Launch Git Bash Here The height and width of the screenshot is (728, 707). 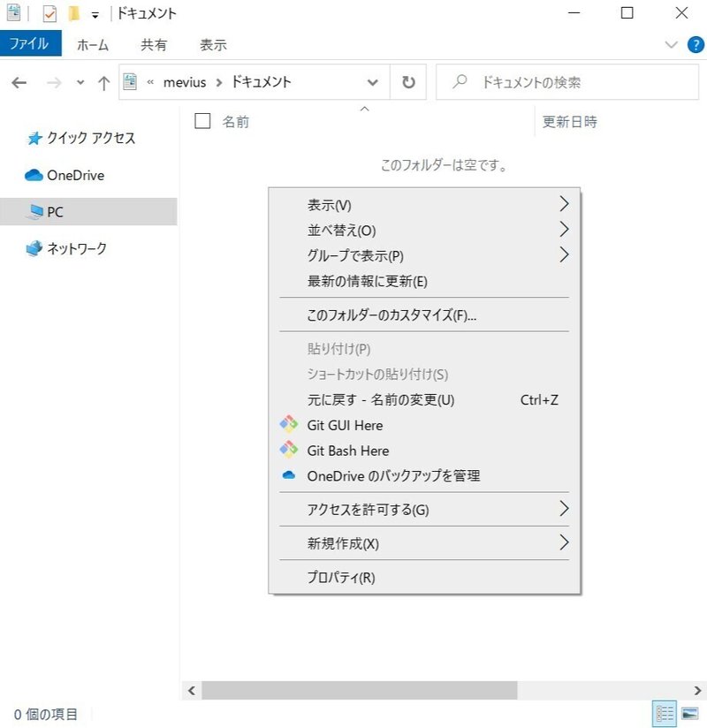click(350, 451)
